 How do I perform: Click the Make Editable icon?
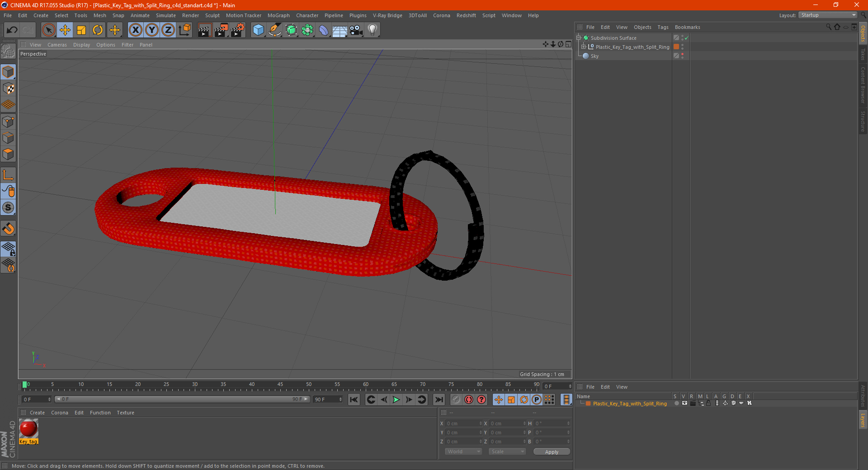8,51
